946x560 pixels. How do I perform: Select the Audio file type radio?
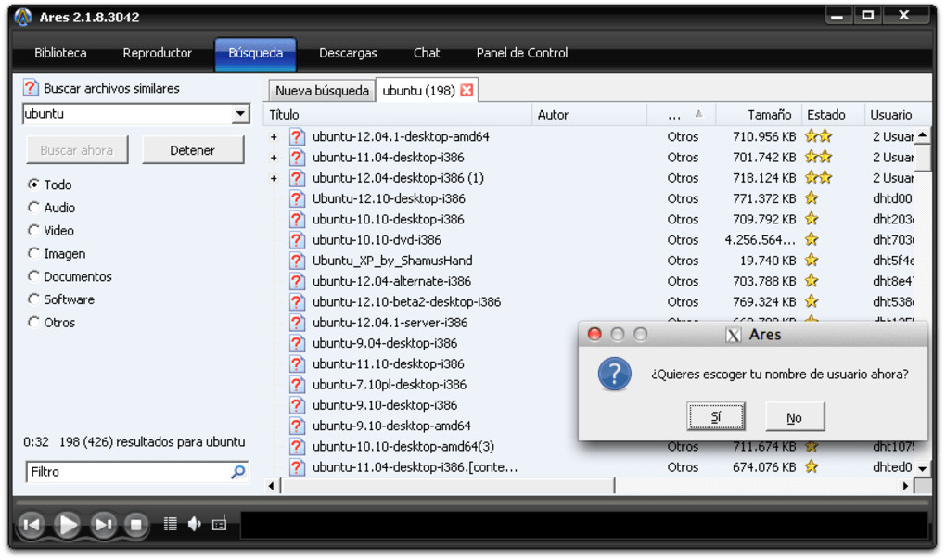pyautogui.click(x=33, y=208)
